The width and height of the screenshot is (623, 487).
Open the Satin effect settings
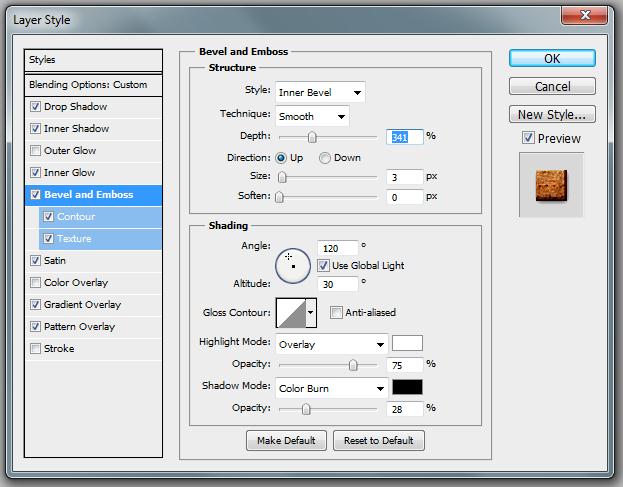56,261
